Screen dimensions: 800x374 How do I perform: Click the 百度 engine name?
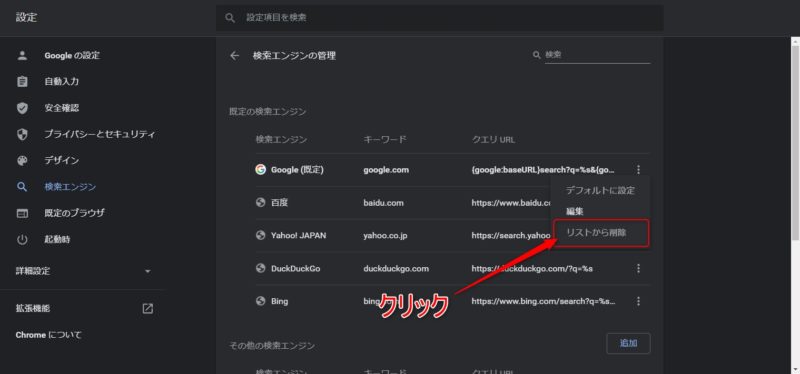[x=280, y=203]
